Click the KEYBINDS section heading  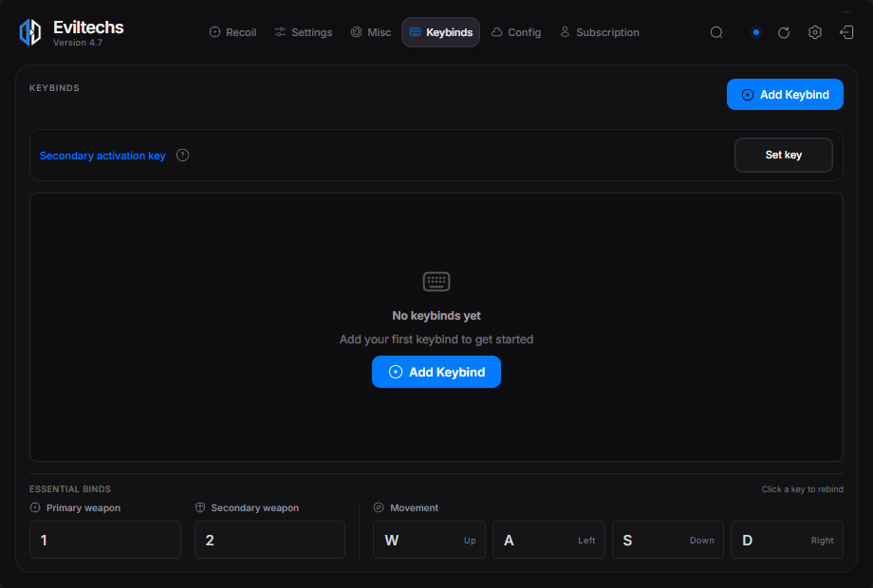[55, 88]
